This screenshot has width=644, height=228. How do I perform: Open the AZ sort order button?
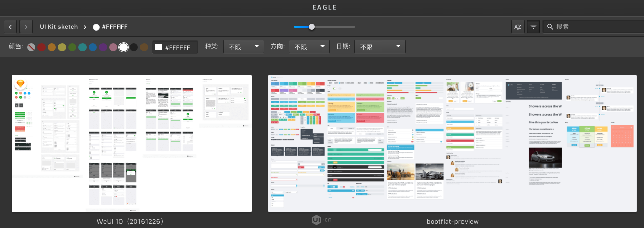point(518,27)
